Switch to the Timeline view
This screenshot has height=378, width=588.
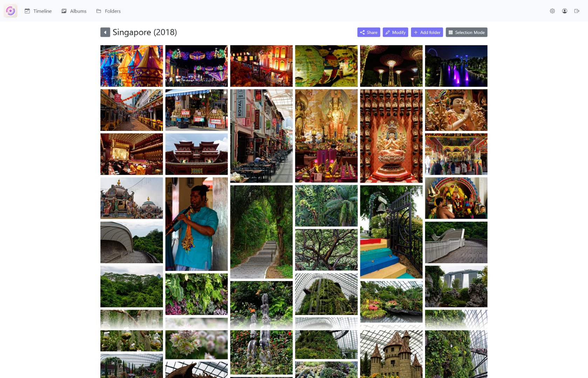[x=42, y=11]
